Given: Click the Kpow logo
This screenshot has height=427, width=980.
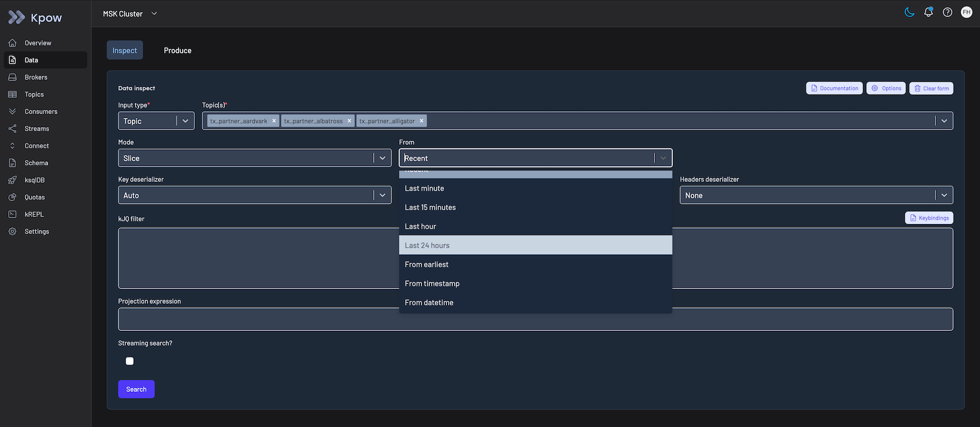Looking at the screenshot, I should pos(35,18).
